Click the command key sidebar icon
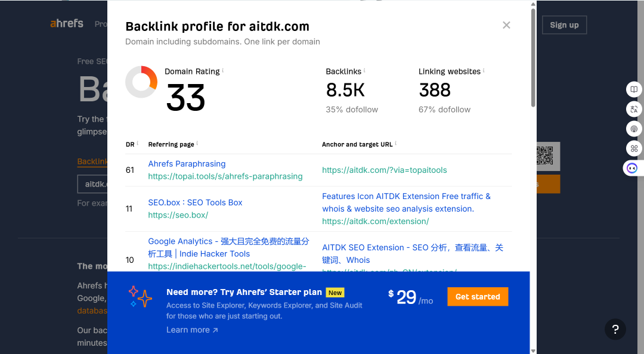The width and height of the screenshot is (644, 354). coord(634,148)
